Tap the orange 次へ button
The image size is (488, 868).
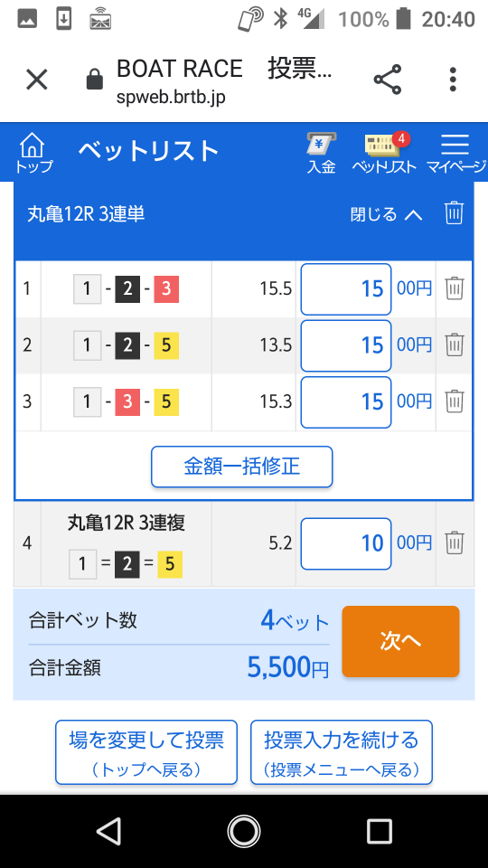(400, 641)
